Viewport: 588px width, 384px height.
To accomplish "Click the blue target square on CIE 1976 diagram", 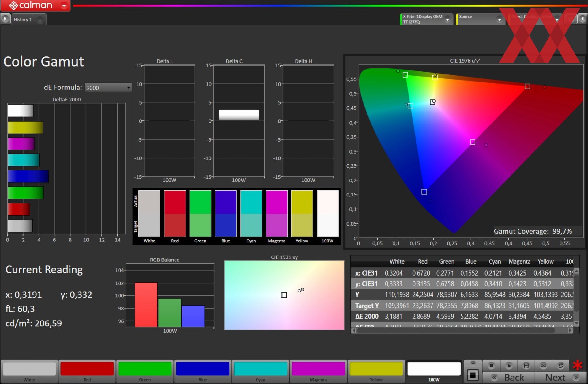I will [x=424, y=192].
